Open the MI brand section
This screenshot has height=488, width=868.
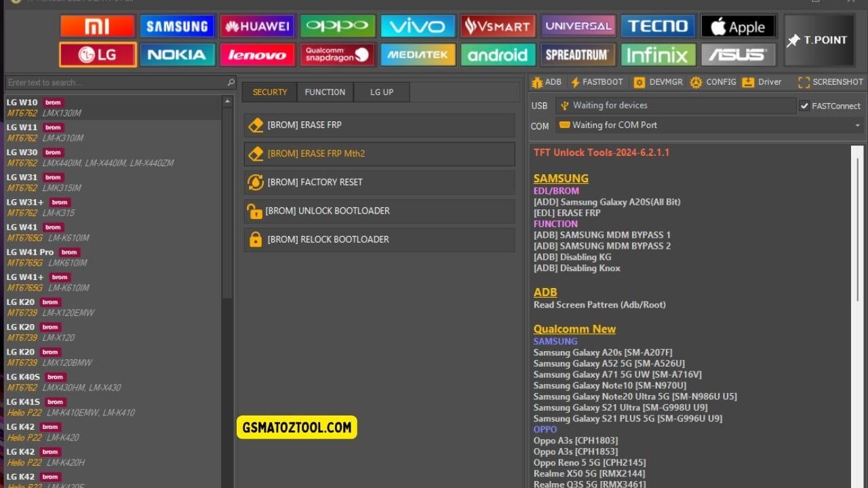97,26
